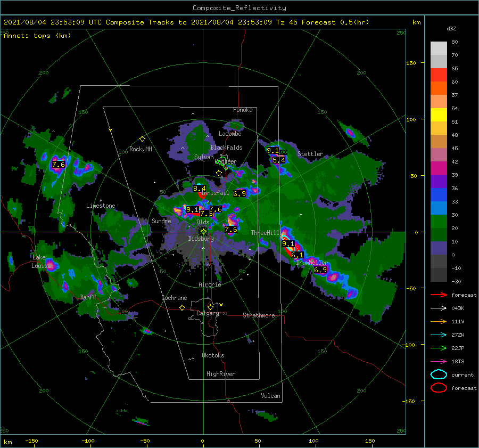Screen dimensions: 479x448
Task: Click the ThreeHills city label
Action: 266,233
